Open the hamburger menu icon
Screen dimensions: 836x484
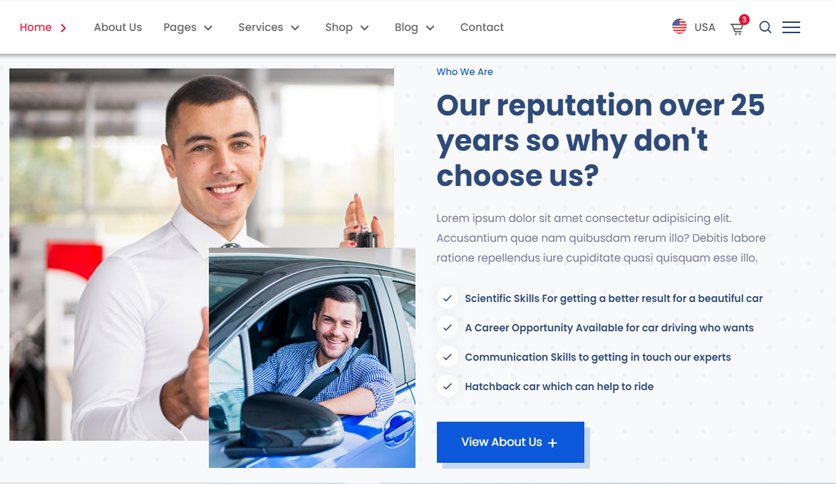point(791,27)
